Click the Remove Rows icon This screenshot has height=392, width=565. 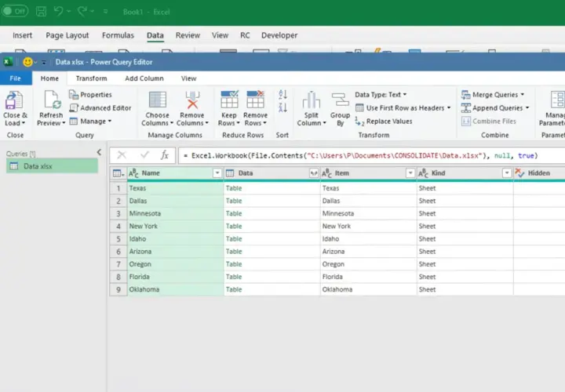(x=255, y=100)
